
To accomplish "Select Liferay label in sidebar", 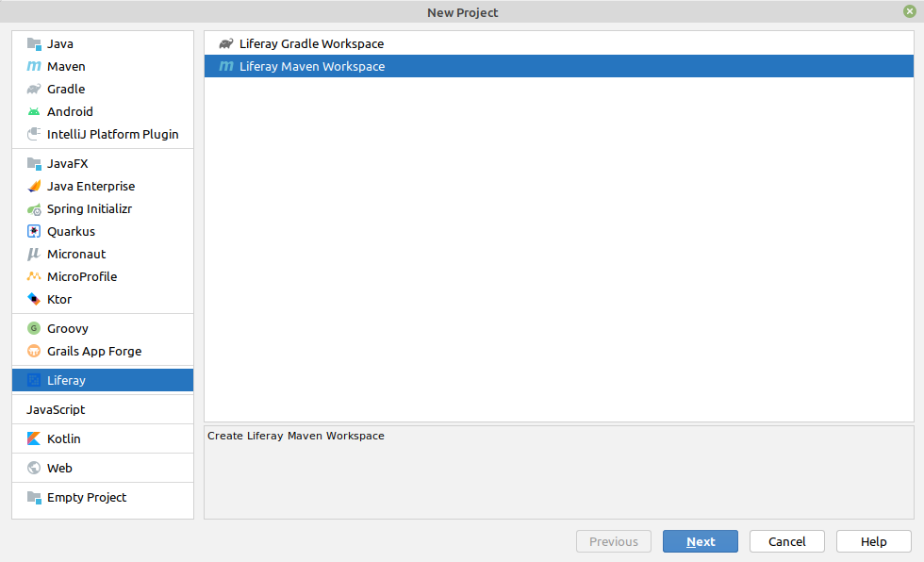I will coord(66,381).
